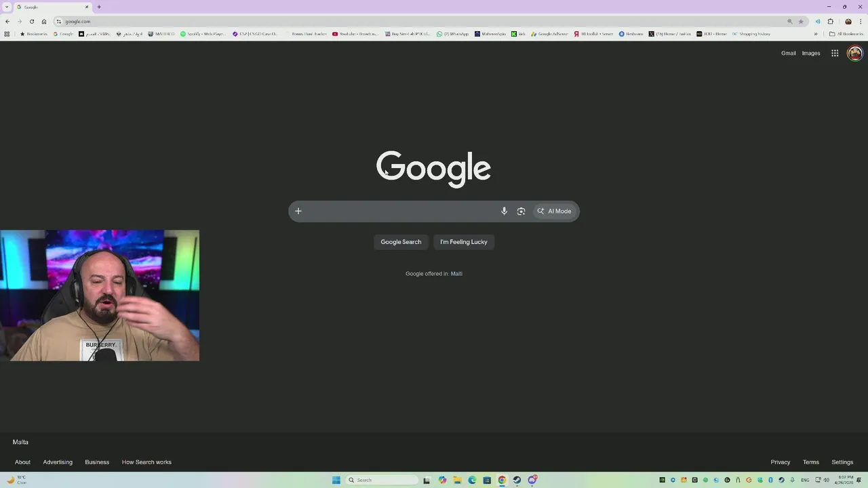Open Microsoft Store from the taskbar
This screenshot has width=868, height=488.
click(487, 480)
